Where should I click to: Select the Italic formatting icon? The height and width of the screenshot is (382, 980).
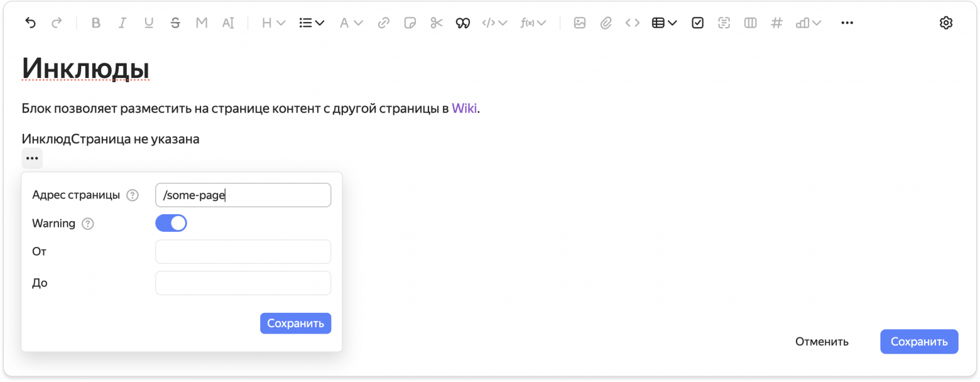click(x=122, y=23)
